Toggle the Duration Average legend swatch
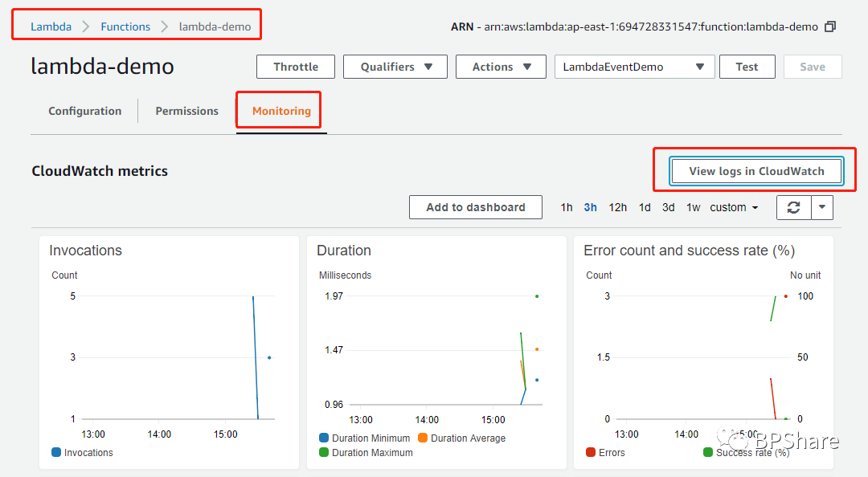This screenshot has height=477, width=868. 423,438
